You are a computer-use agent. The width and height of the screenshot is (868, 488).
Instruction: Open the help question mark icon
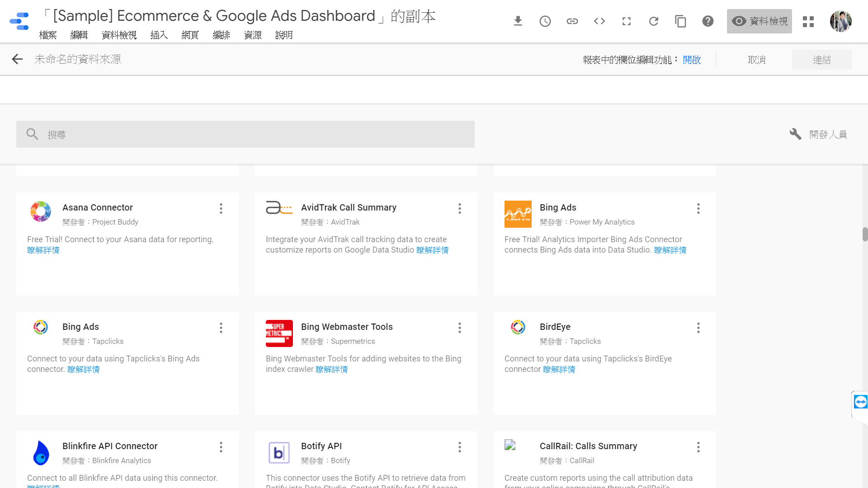point(708,21)
